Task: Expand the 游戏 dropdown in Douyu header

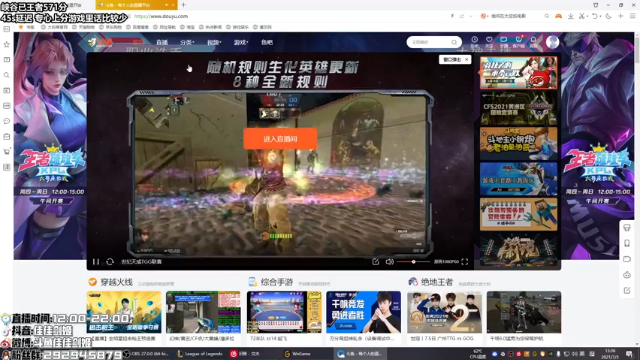Action: point(240,42)
